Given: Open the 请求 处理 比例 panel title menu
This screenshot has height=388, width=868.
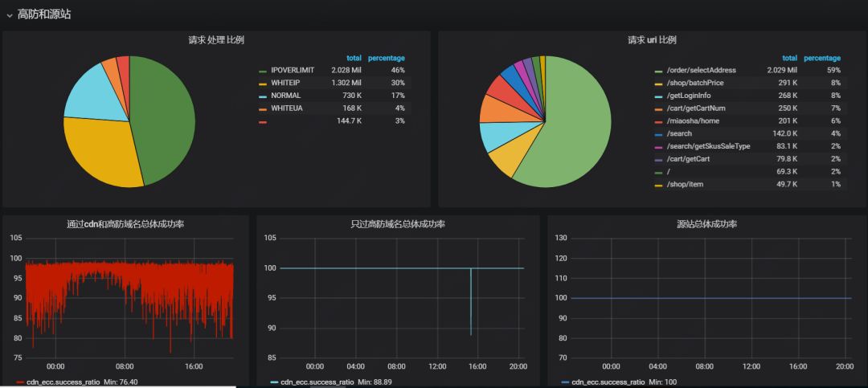Looking at the screenshot, I should coord(216,40).
